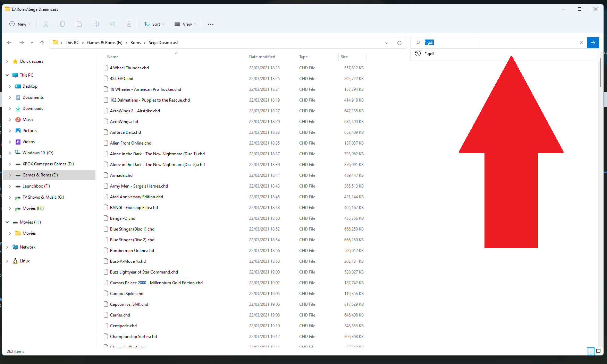Click the Music icon in sidebar
Image resolution: width=607 pixels, height=364 pixels.
pyautogui.click(x=18, y=120)
